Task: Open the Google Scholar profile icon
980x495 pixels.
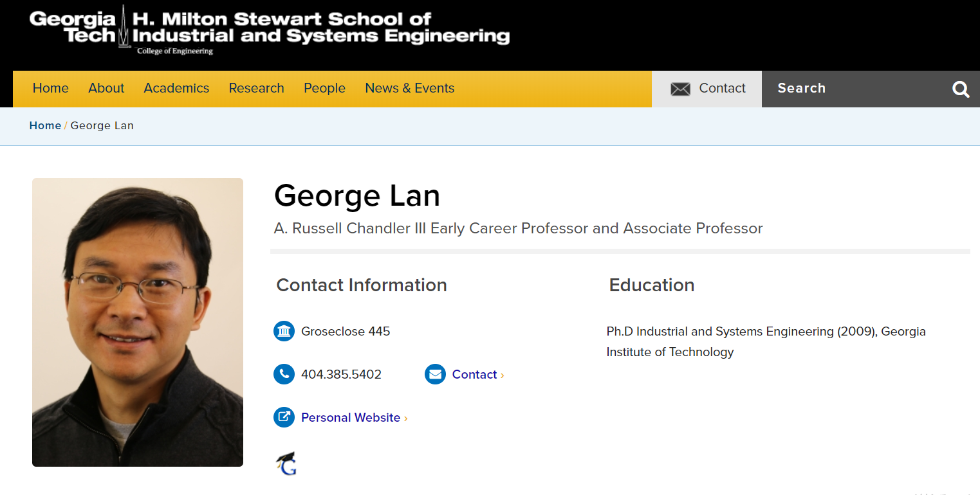Action: [x=286, y=464]
